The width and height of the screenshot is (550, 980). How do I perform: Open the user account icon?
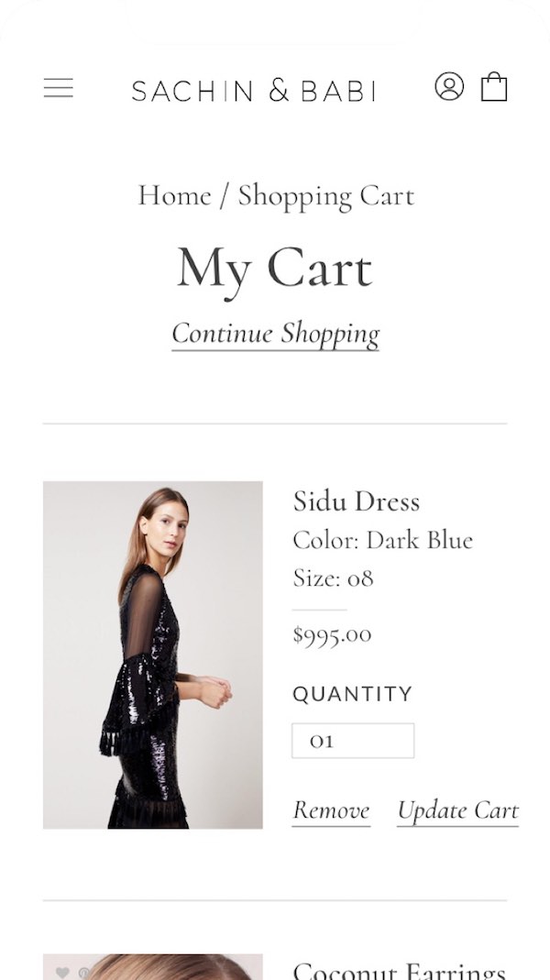tap(448, 87)
